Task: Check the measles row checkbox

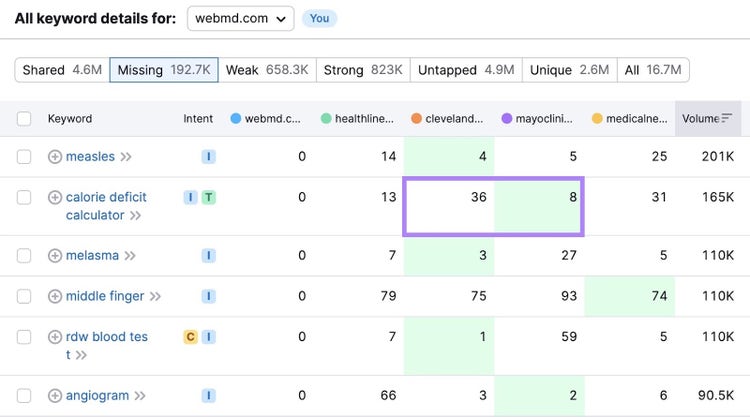Action: 24,156
